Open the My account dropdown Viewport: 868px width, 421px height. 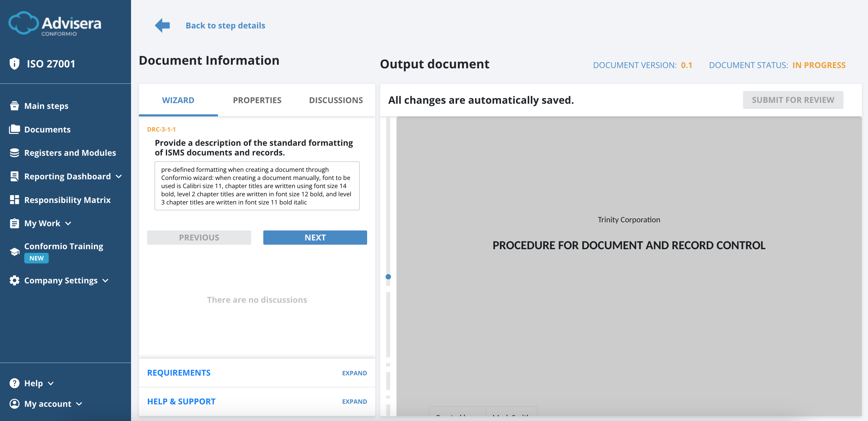[79, 404]
